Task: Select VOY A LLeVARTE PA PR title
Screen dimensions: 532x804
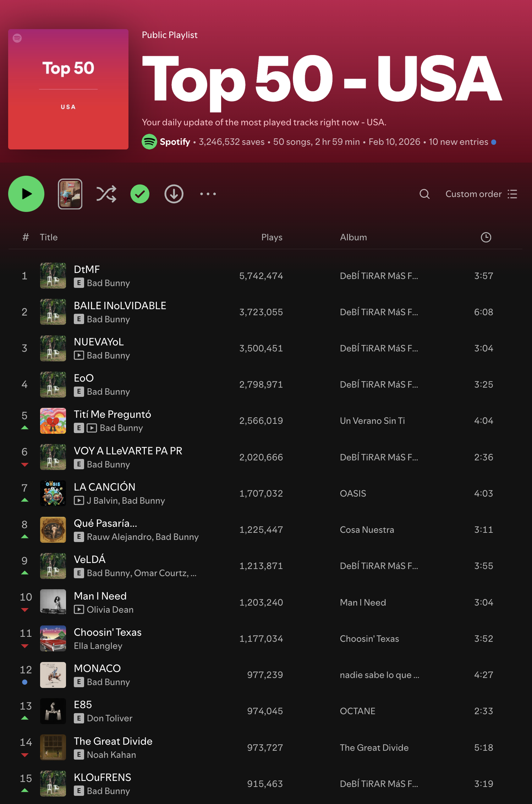Action: click(128, 450)
